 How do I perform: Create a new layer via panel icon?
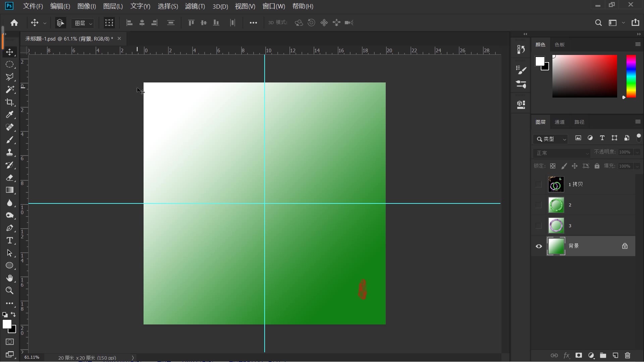coord(615,355)
